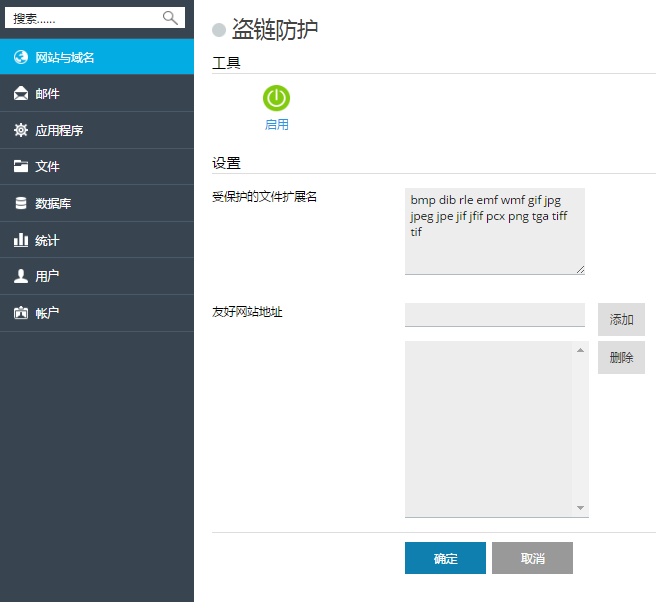The height and width of the screenshot is (602, 656).
Task: Click the friendly sites list box
Action: [x=497, y=429]
